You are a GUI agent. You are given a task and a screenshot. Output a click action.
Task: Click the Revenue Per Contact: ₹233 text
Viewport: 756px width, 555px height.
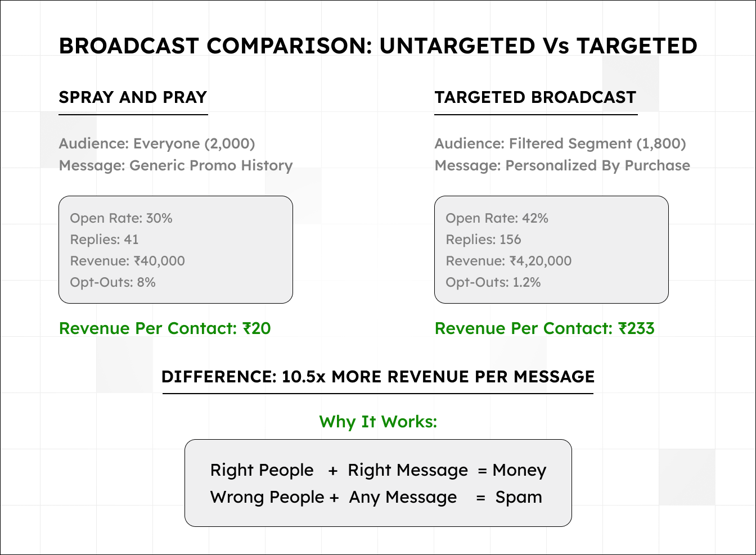pyautogui.click(x=544, y=328)
